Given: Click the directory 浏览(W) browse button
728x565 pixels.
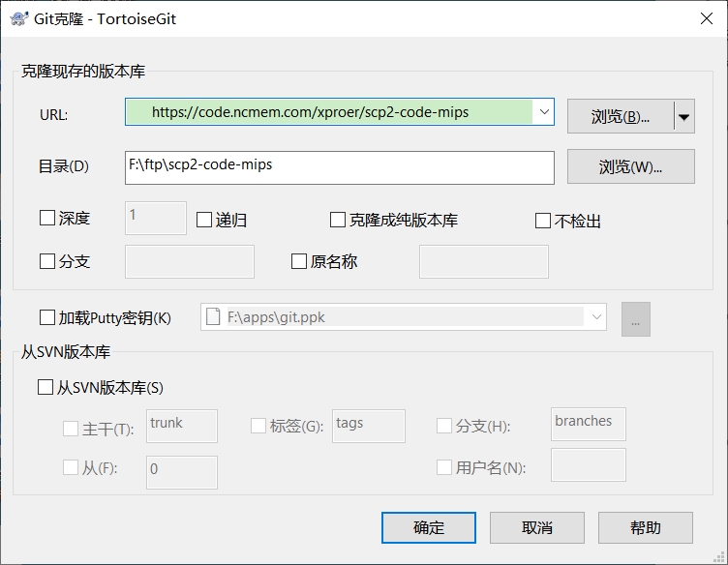Looking at the screenshot, I should click(x=630, y=166).
